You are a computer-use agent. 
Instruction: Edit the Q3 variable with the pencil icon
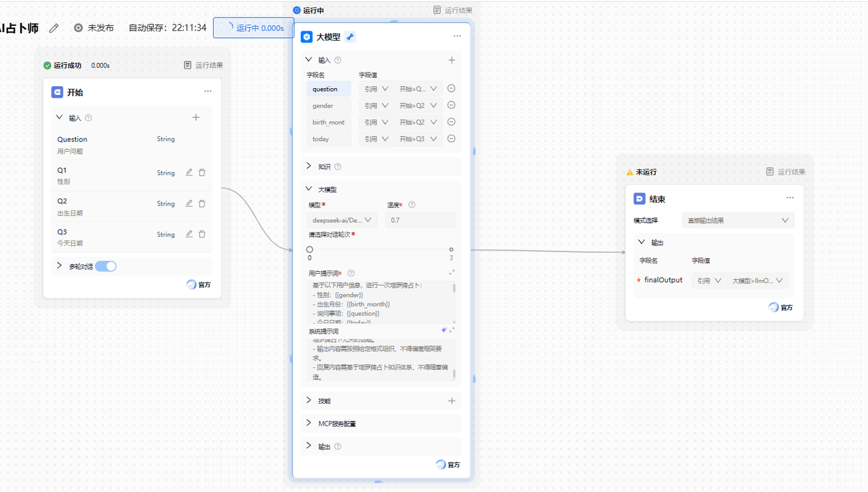point(189,234)
